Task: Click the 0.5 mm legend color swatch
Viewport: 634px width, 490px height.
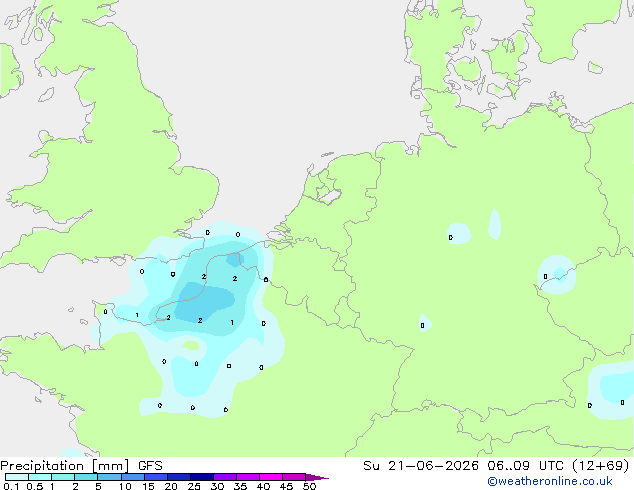Action: coord(40,477)
